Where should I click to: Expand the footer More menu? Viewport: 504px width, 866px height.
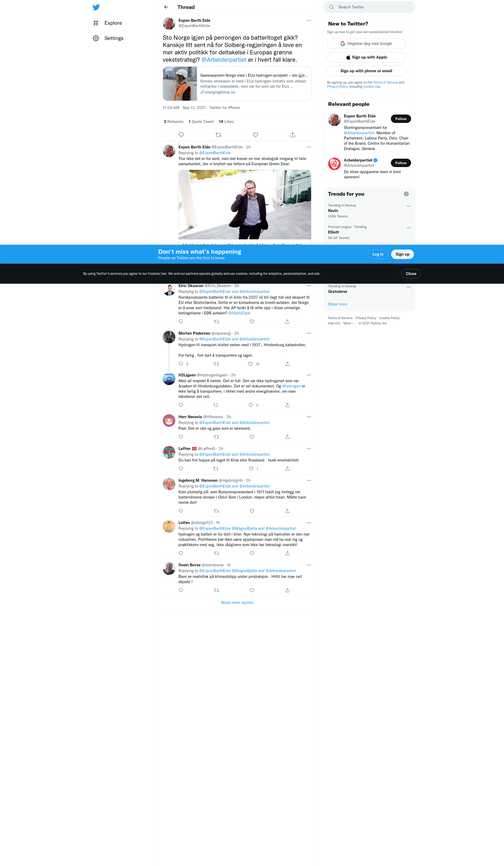tap(349, 323)
